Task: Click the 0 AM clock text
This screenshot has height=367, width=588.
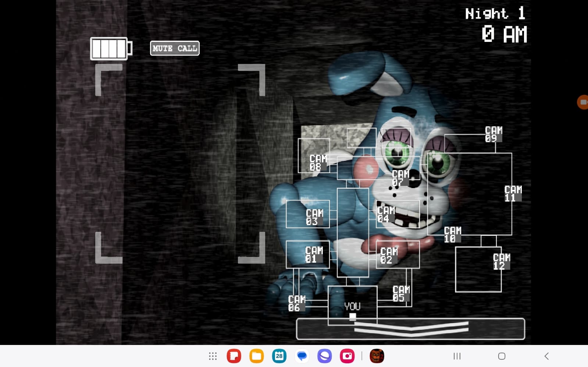Action: (505, 35)
